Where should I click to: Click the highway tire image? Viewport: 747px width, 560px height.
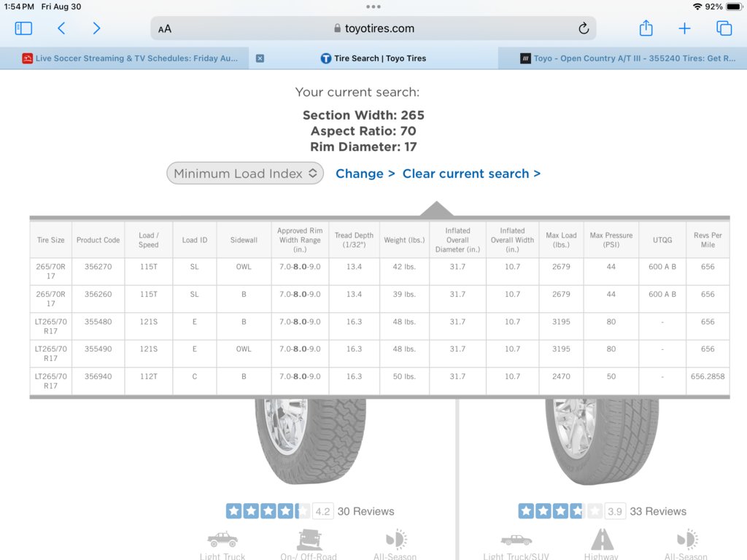click(603, 441)
